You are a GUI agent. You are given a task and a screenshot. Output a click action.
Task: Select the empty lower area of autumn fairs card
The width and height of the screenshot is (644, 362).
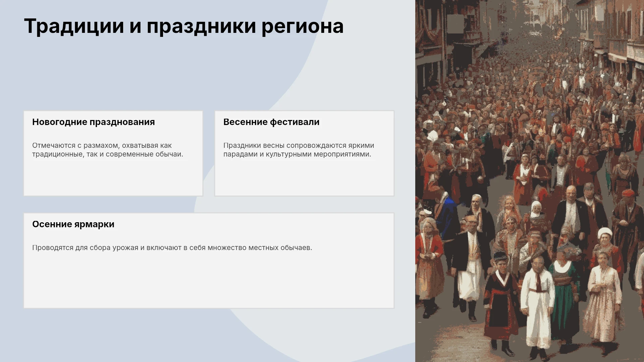coord(209,282)
